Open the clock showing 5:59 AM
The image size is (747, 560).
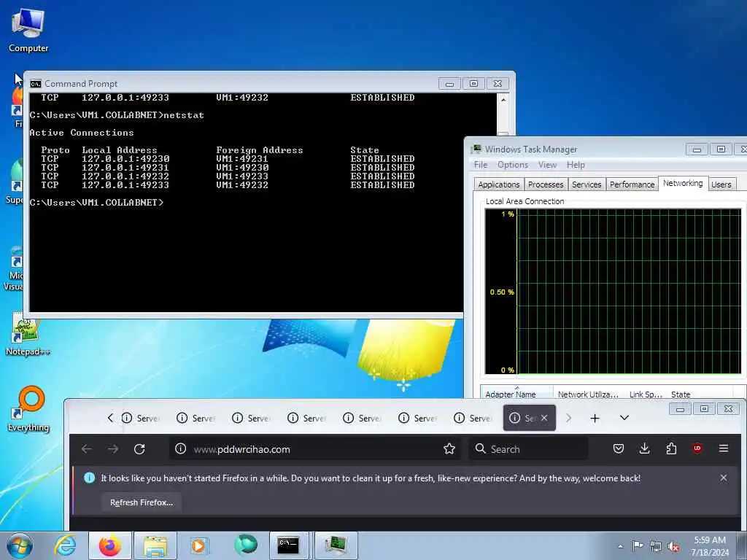(710, 546)
